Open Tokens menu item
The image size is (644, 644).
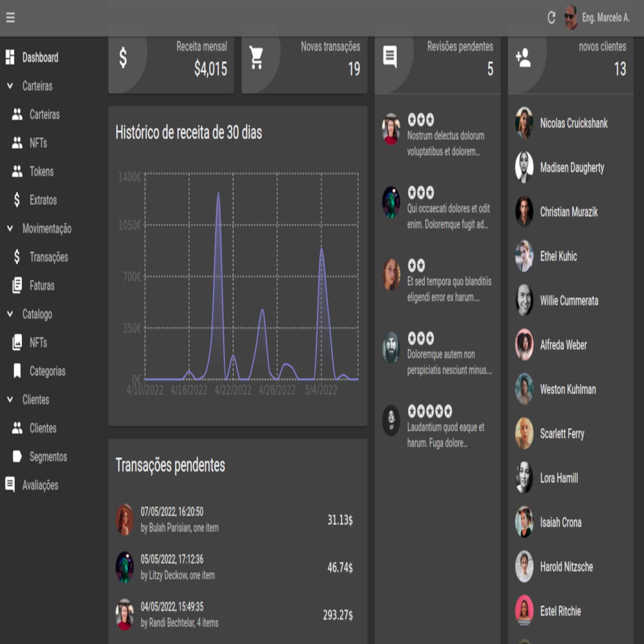coord(42,172)
